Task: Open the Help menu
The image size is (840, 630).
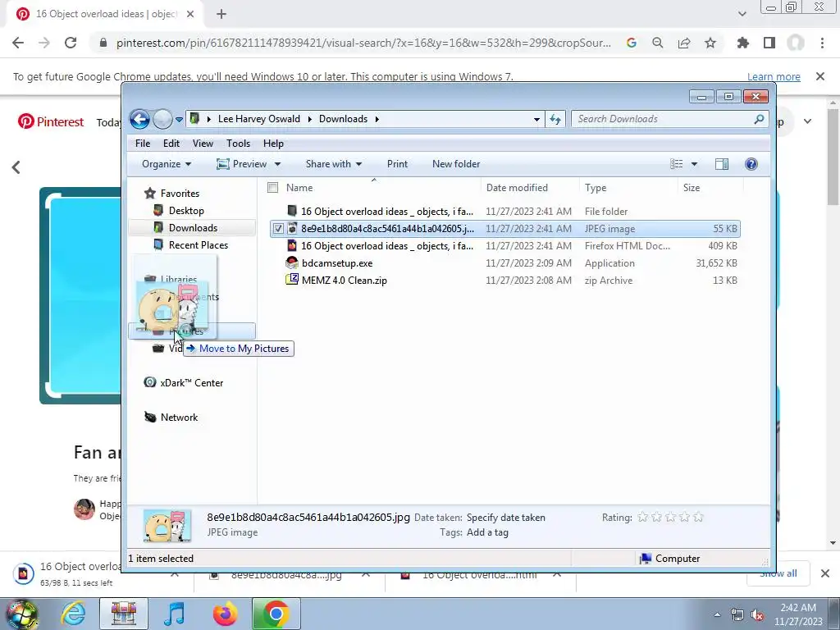Action: [273, 144]
